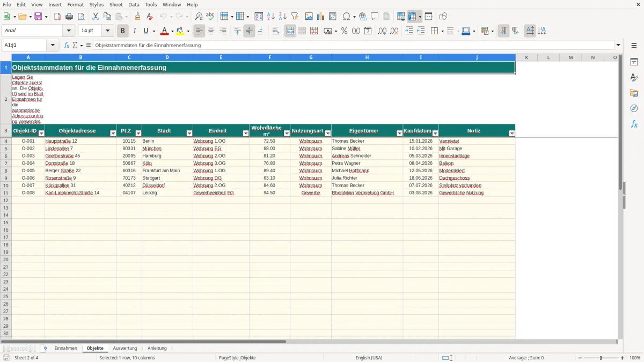Copy selection icon in toolbar
644x362 pixels.
pos(107,17)
